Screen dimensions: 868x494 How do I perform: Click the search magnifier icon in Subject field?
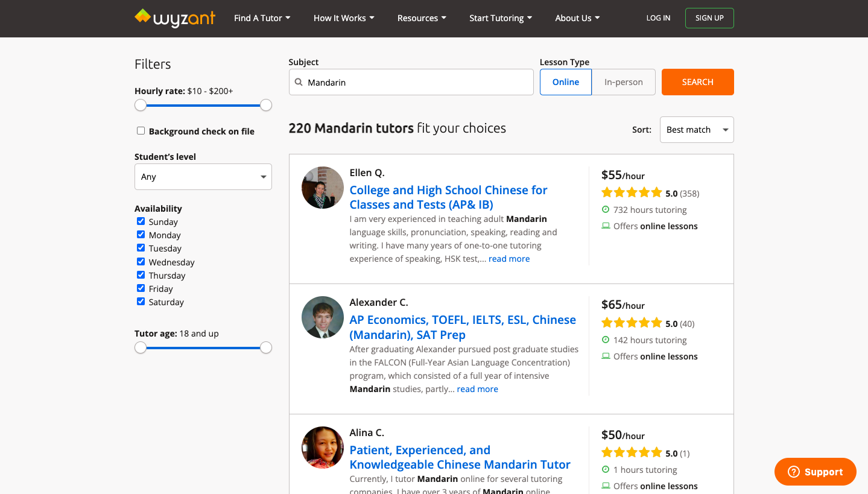pos(299,82)
